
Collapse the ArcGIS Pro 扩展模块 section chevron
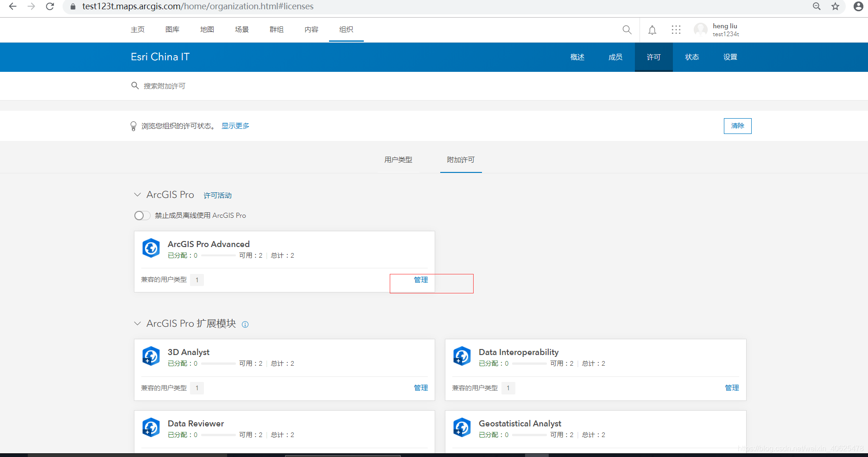[x=137, y=324]
